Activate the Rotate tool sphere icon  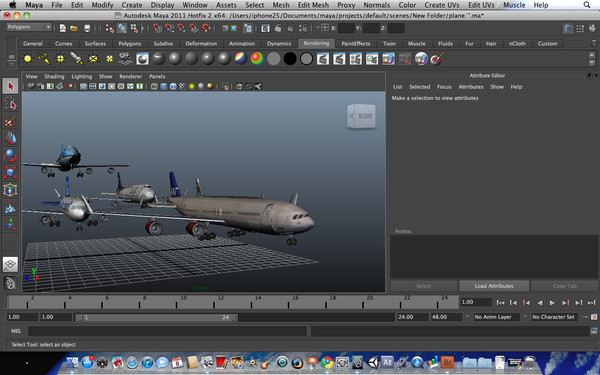pyautogui.click(x=10, y=155)
